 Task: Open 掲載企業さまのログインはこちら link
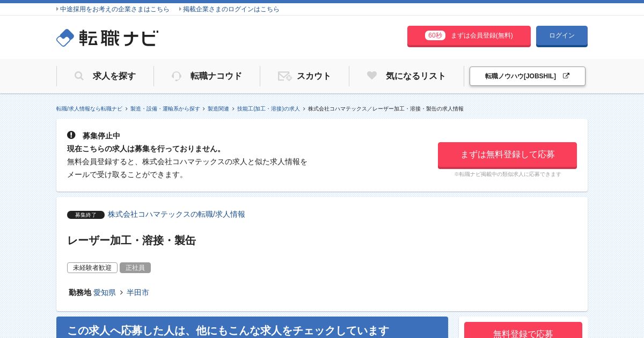tap(231, 9)
